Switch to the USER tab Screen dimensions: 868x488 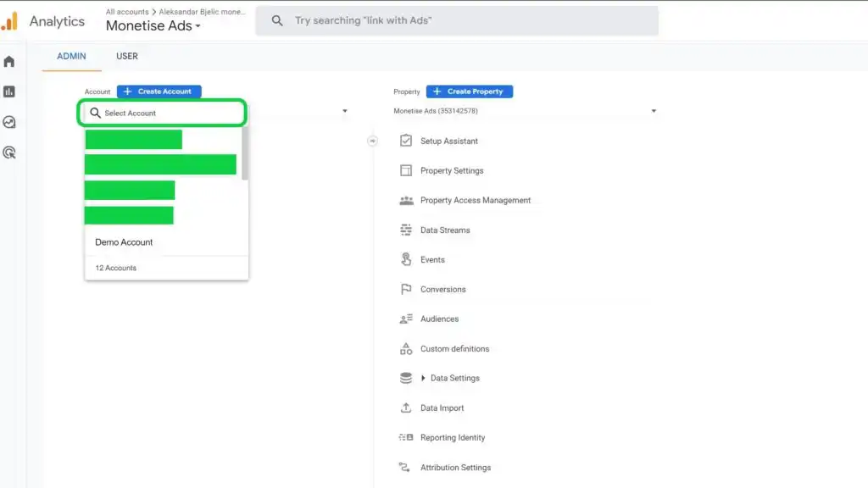[x=127, y=56]
